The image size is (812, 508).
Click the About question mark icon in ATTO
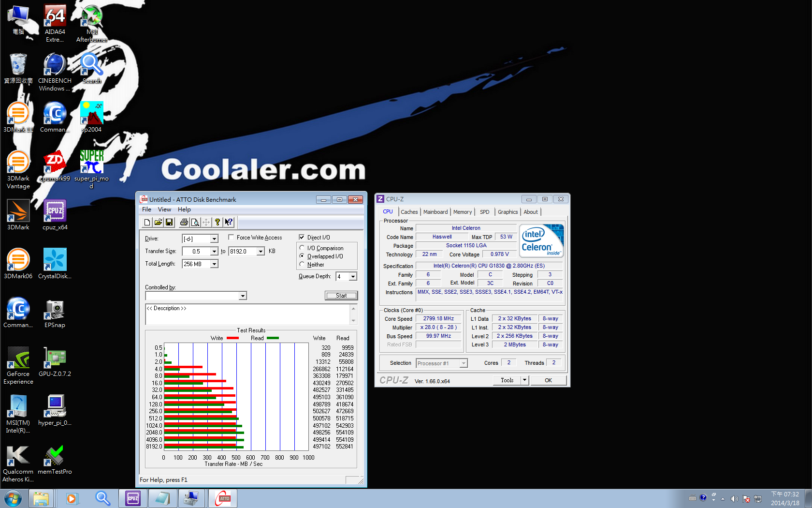point(217,222)
